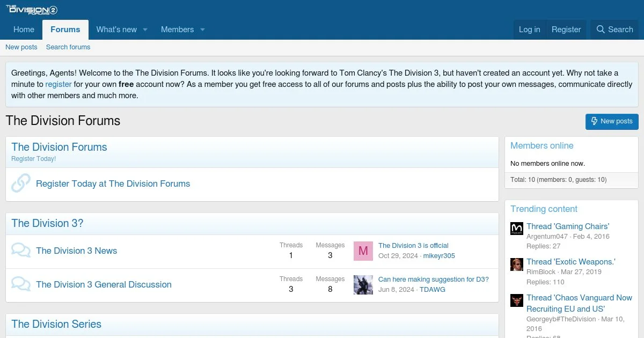Image resolution: width=644 pixels, height=338 pixels.
Task: Click The Division 2 Forums logo
Action: pyautogui.click(x=32, y=10)
